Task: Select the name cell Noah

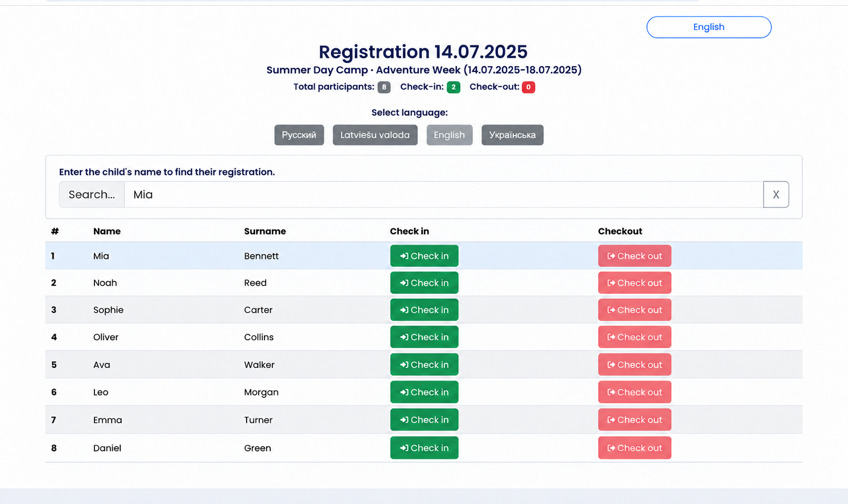Action: 105,283
